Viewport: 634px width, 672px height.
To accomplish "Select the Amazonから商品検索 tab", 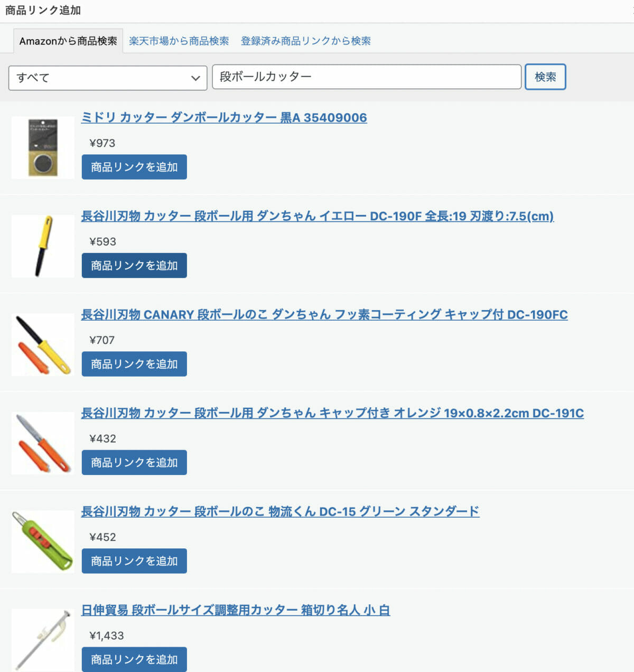I will coord(68,41).
